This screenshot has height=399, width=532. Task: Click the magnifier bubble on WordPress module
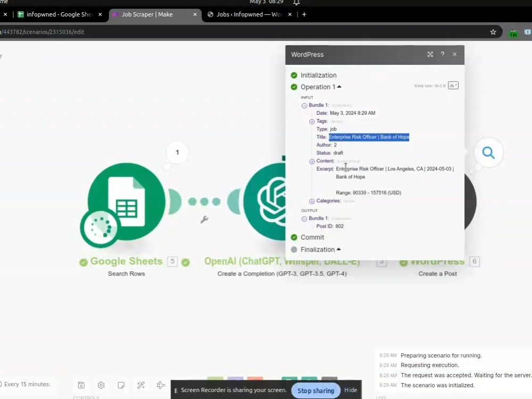[x=488, y=153]
